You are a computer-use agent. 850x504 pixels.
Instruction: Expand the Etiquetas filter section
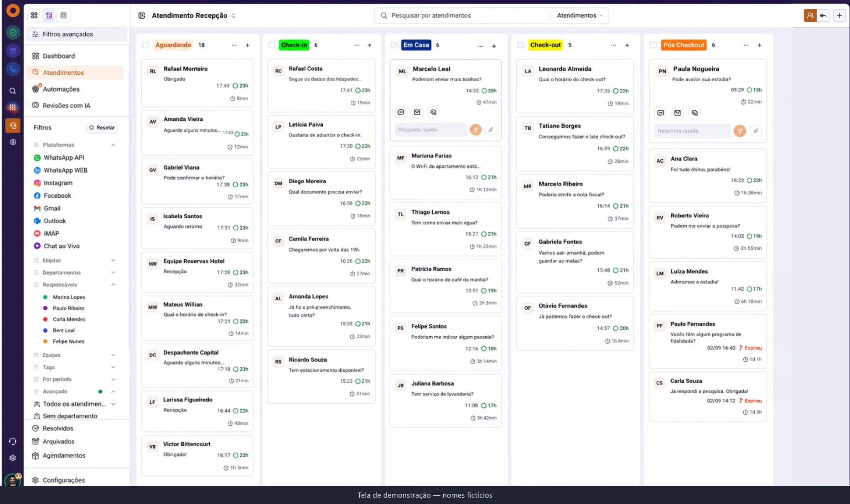click(113, 261)
